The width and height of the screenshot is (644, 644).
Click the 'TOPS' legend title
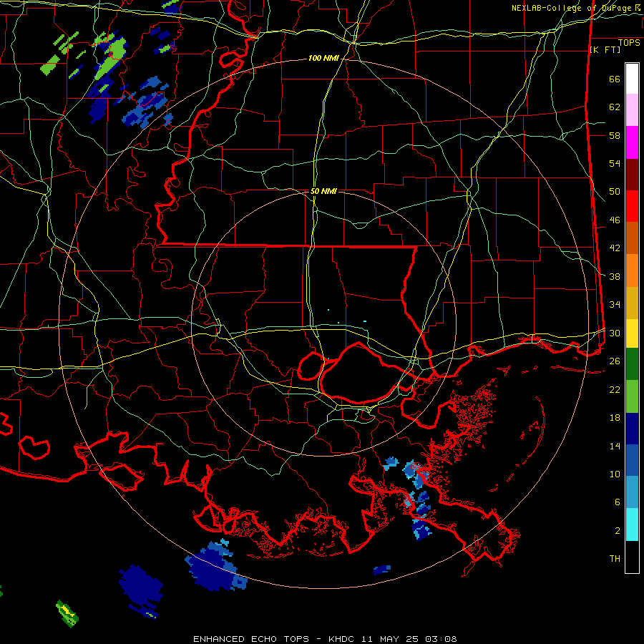pyautogui.click(x=629, y=43)
